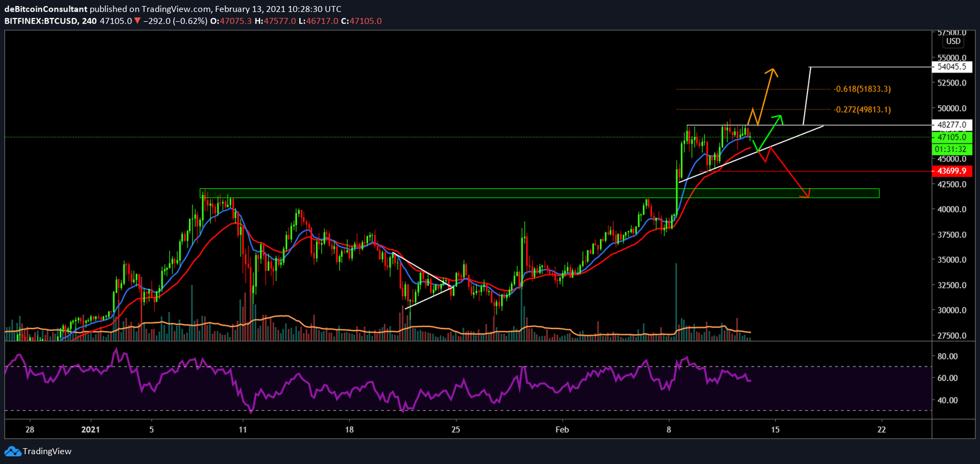Open deBitcoinConsultant author name

[x=45, y=9]
